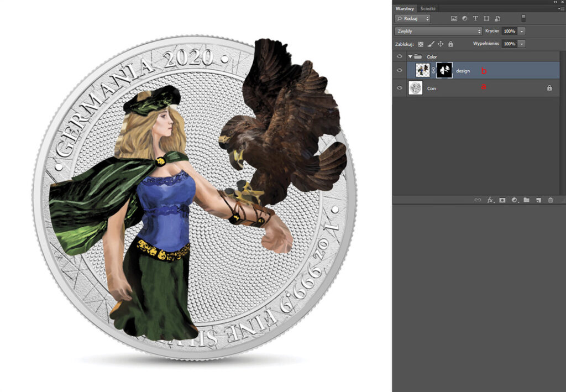Open the Rodzaj filter type dropdown

(412, 18)
